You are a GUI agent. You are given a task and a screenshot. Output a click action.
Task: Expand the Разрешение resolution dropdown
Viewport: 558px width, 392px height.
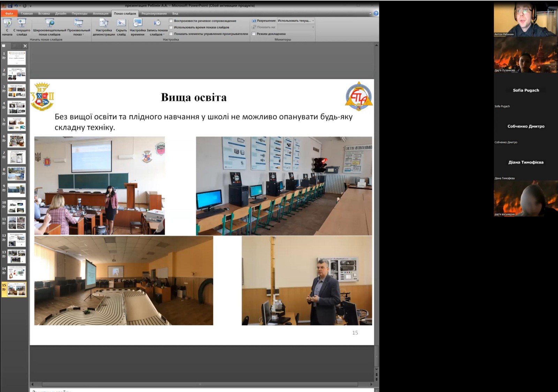click(313, 21)
